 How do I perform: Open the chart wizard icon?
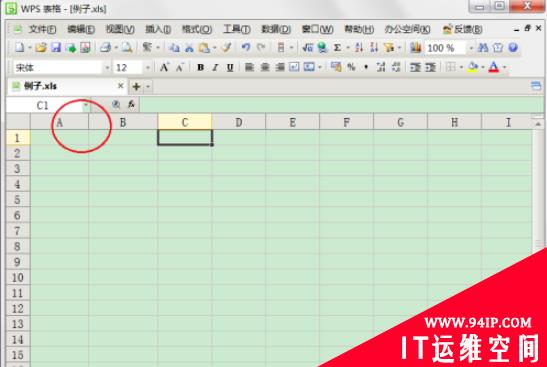coord(415,47)
